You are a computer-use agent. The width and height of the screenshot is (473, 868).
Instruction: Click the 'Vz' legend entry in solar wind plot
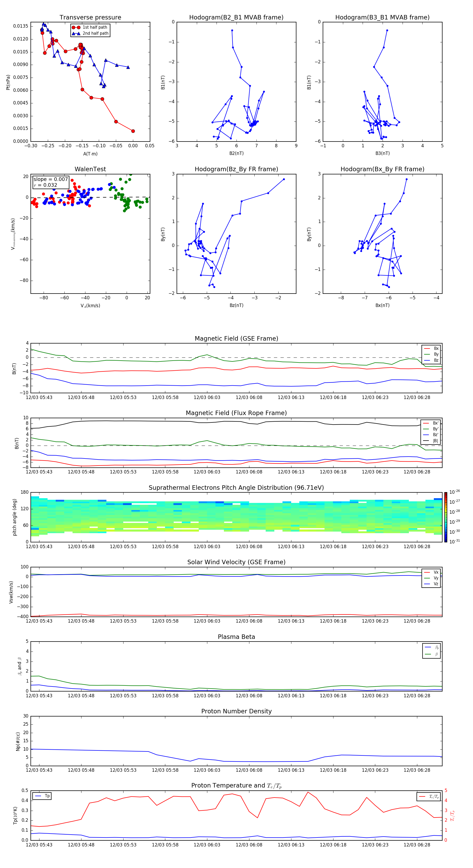pos(431,584)
